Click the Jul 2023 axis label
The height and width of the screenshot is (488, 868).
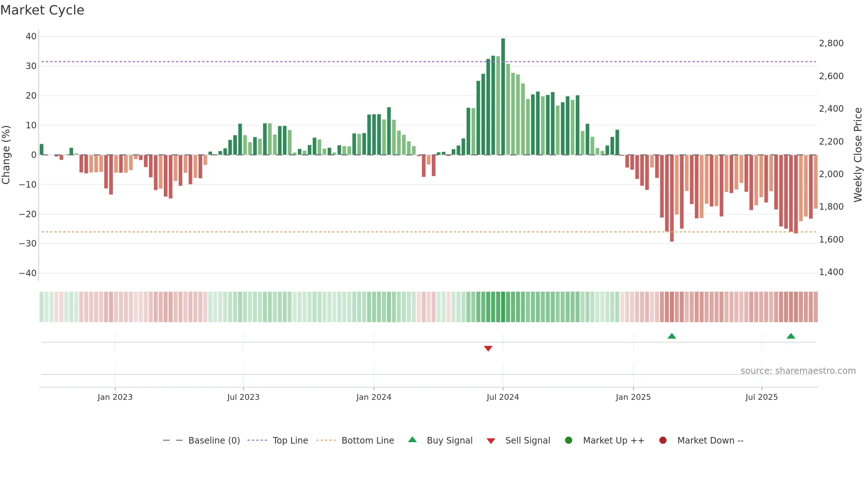click(243, 397)
